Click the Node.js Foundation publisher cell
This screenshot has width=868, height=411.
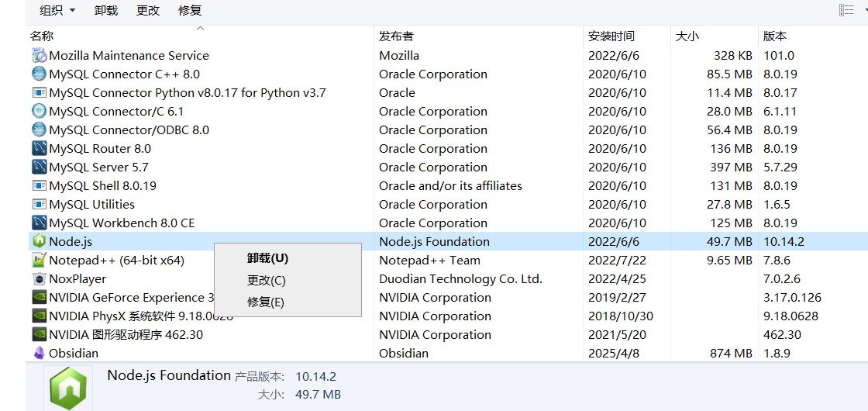click(x=434, y=241)
